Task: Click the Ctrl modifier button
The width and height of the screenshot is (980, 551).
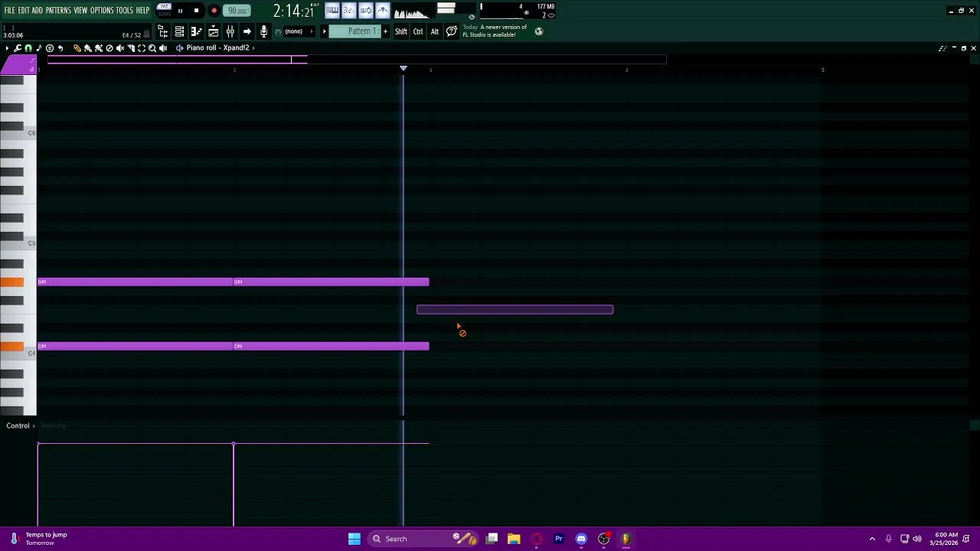Action: (x=418, y=31)
